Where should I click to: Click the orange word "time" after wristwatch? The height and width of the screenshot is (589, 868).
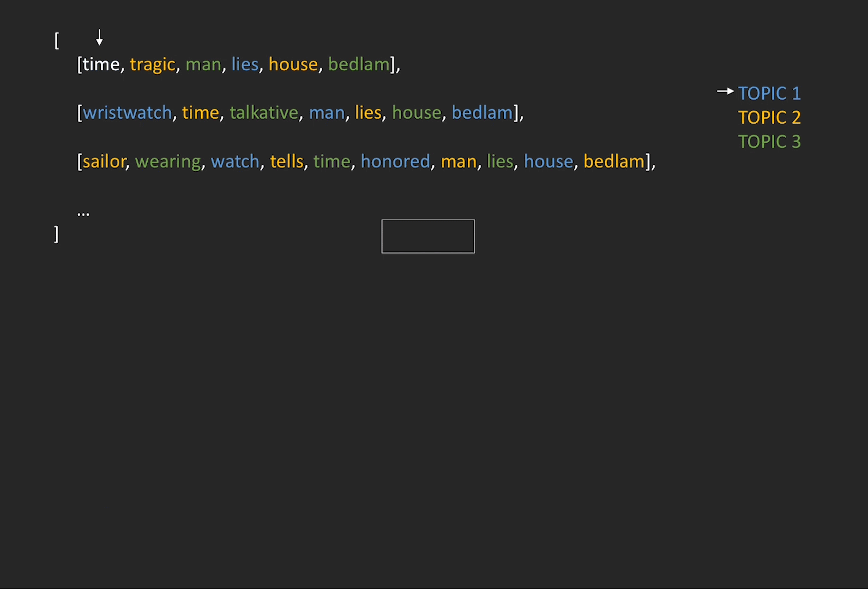(200, 112)
